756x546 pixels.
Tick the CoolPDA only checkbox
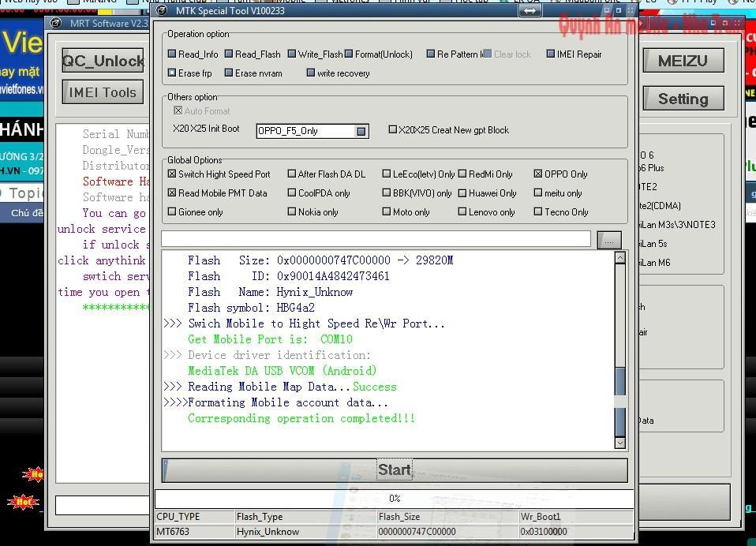(292, 193)
